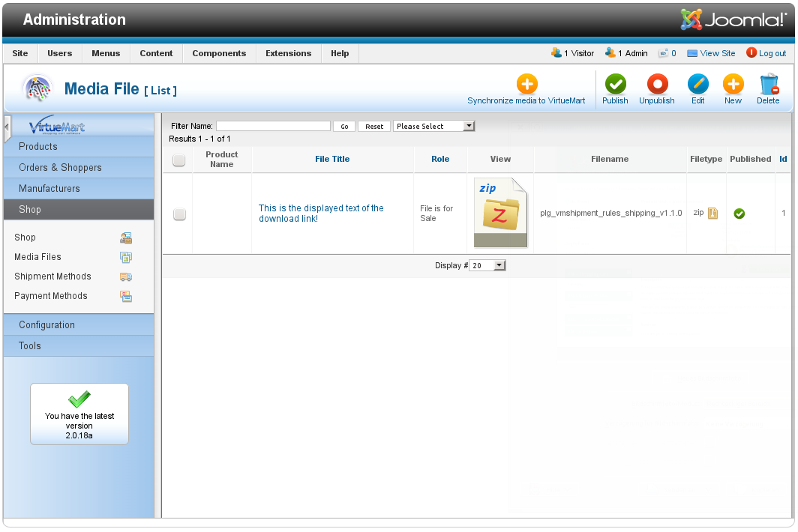Open the Extensions menu

coord(288,53)
